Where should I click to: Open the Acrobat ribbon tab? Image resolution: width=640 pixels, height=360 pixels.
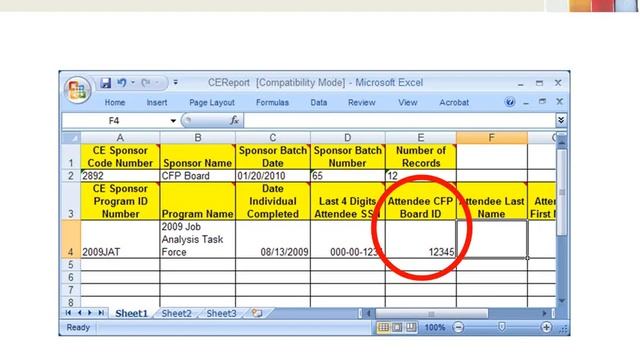pos(454,102)
